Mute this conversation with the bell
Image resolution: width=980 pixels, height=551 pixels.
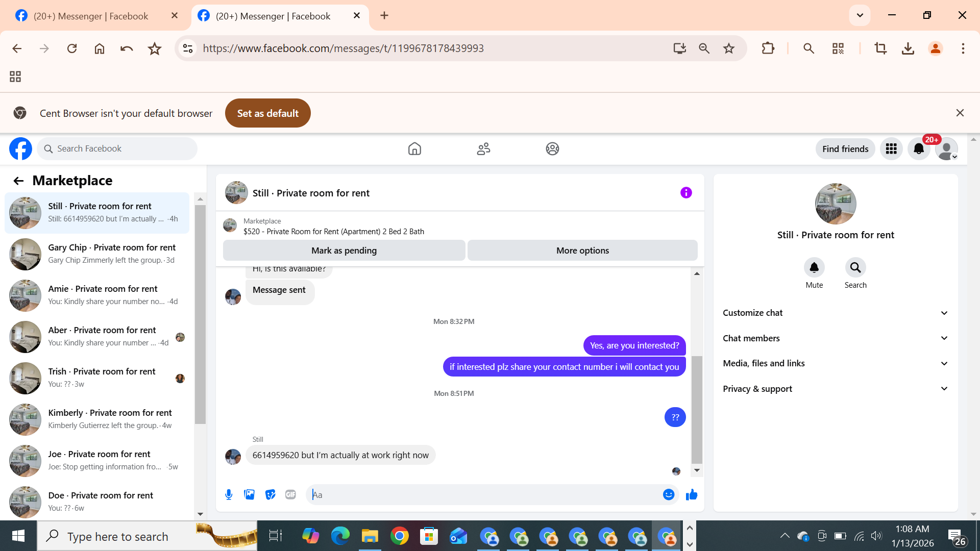(814, 267)
